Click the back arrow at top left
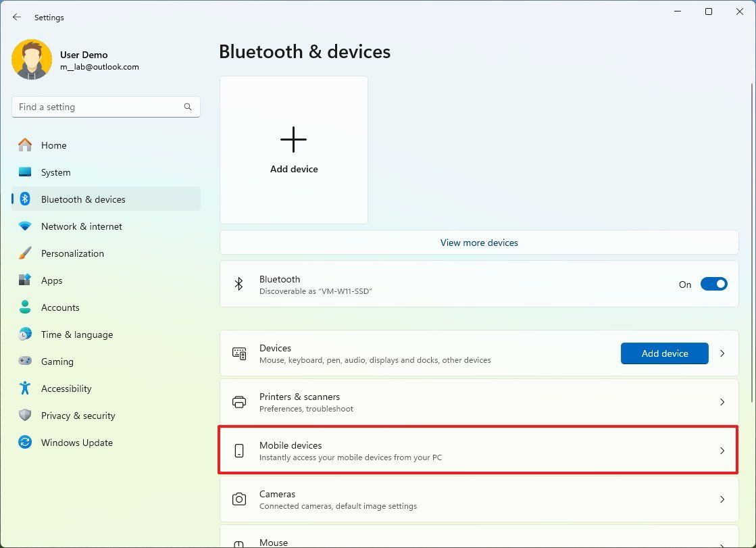Screen dimensions: 756x548 pyautogui.click(x=16, y=17)
